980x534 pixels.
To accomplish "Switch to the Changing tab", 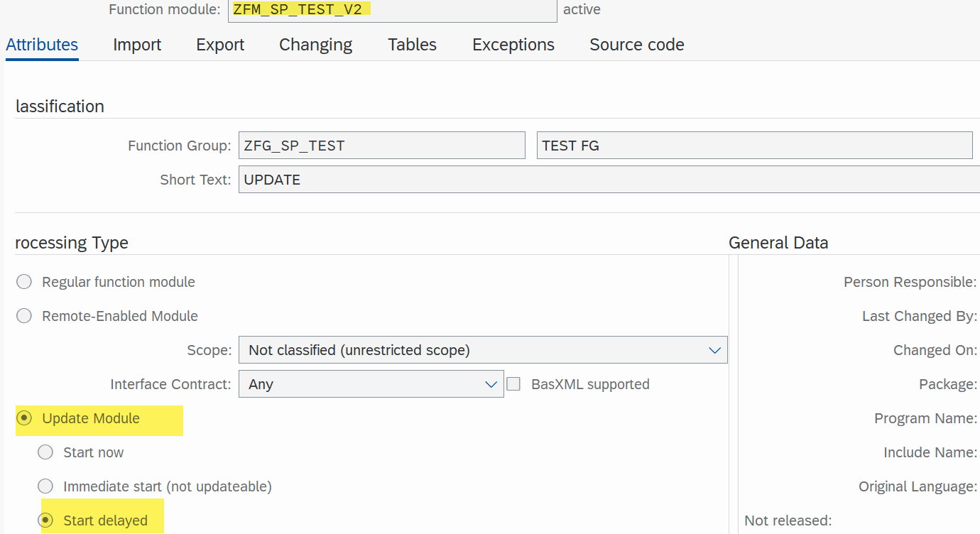I will pyautogui.click(x=315, y=44).
